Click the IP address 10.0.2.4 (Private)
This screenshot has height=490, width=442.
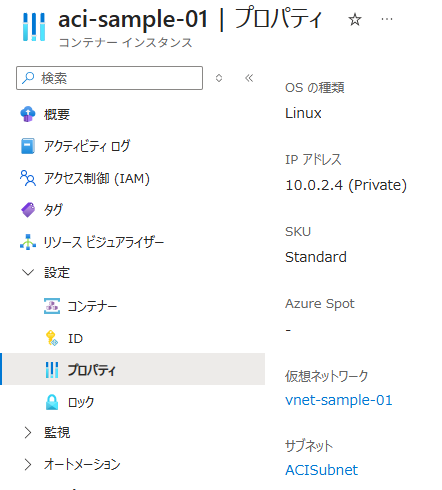coord(346,185)
